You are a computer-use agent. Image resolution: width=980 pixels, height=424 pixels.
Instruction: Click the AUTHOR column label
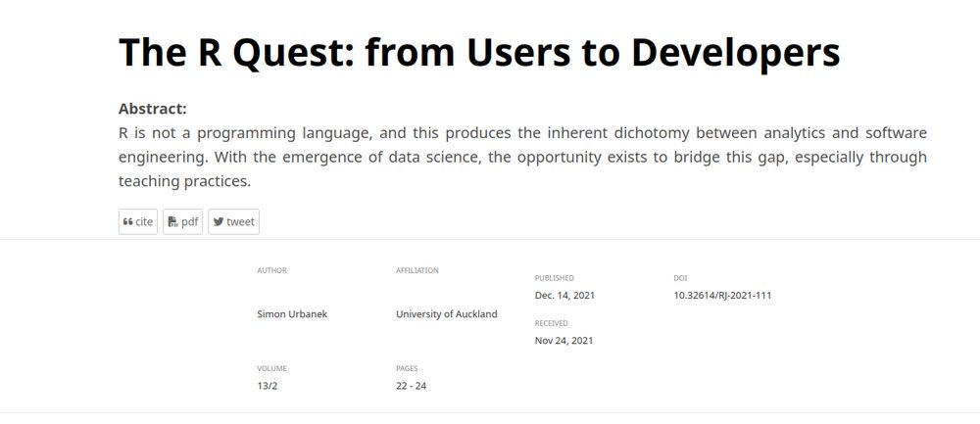coord(271,270)
